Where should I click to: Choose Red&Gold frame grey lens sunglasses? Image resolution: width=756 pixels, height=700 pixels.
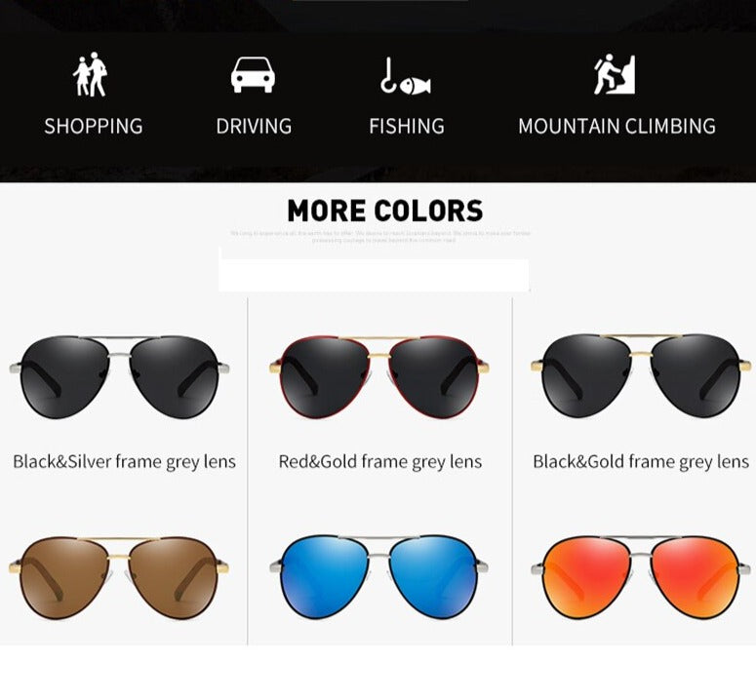click(x=379, y=376)
